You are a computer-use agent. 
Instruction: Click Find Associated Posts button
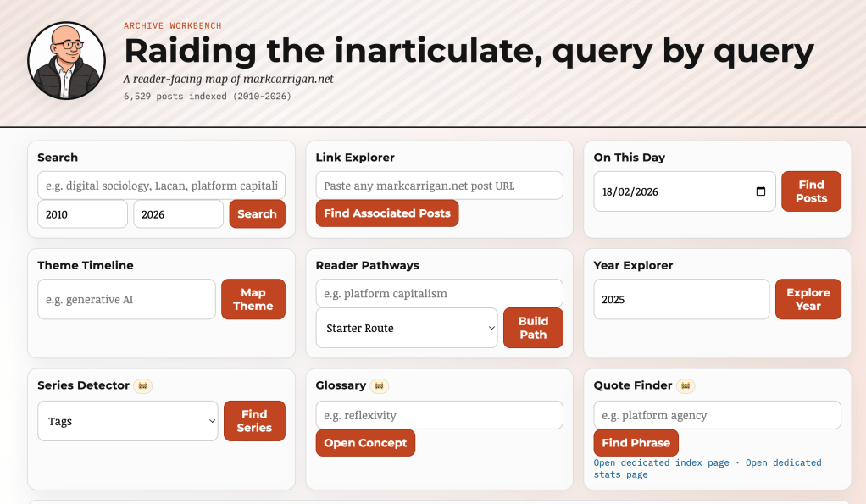(386, 213)
